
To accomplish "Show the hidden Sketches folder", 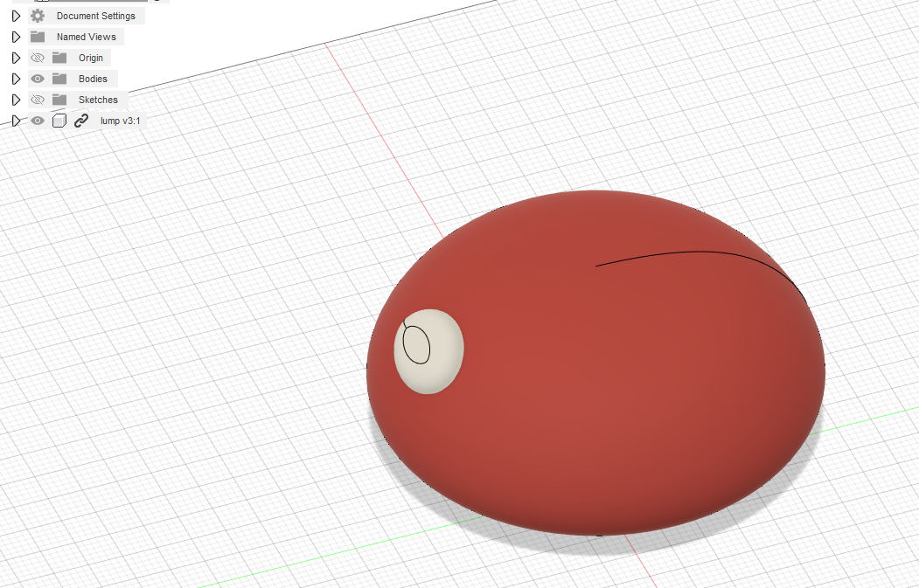I will pos(38,100).
